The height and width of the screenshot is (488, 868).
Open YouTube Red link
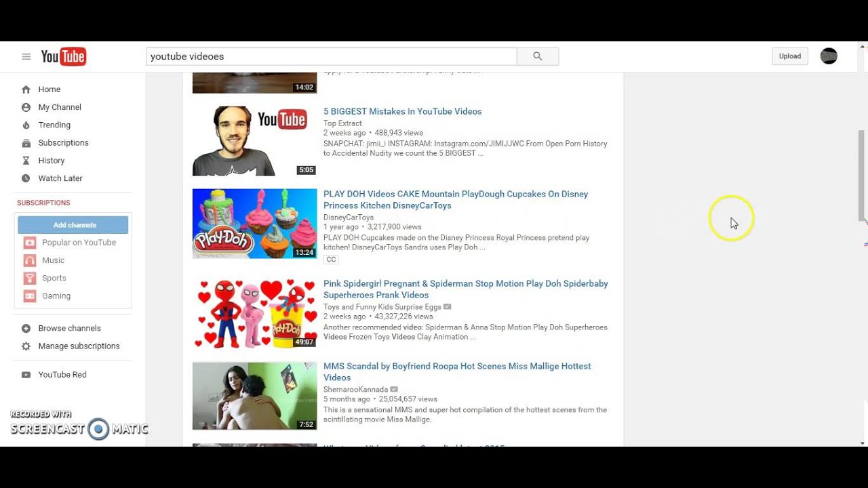[62, 375]
